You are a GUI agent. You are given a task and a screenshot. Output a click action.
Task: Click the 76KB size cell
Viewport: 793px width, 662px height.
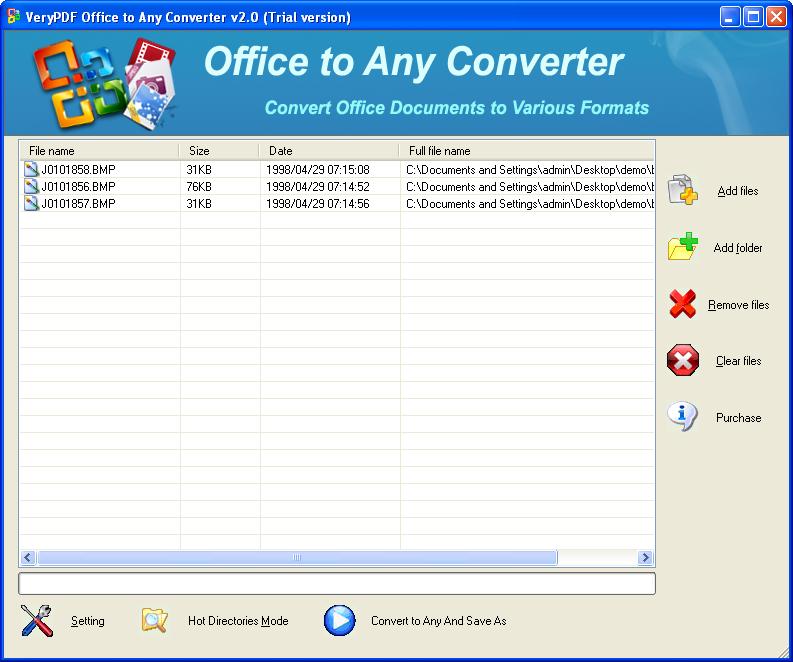[199, 187]
